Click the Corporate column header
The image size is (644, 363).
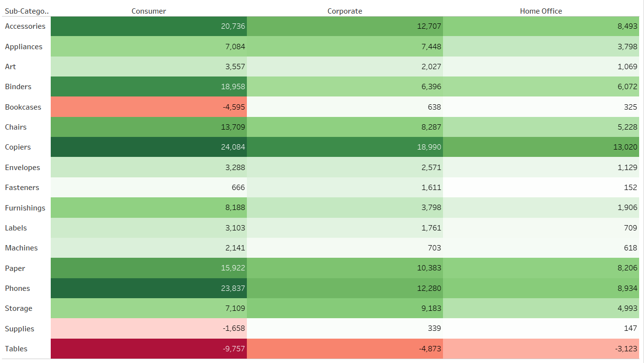tap(344, 11)
